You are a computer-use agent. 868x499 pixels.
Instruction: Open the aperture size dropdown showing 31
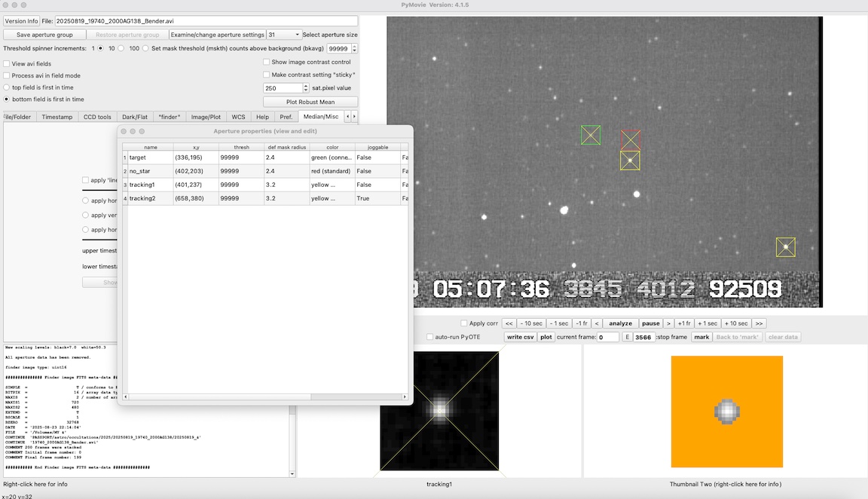[284, 35]
